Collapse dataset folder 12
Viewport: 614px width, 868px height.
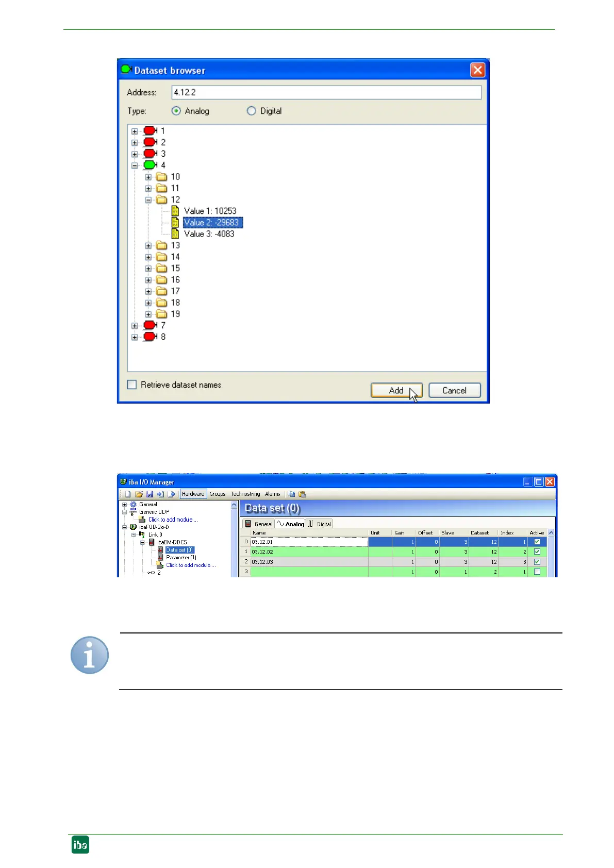tap(148, 200)
